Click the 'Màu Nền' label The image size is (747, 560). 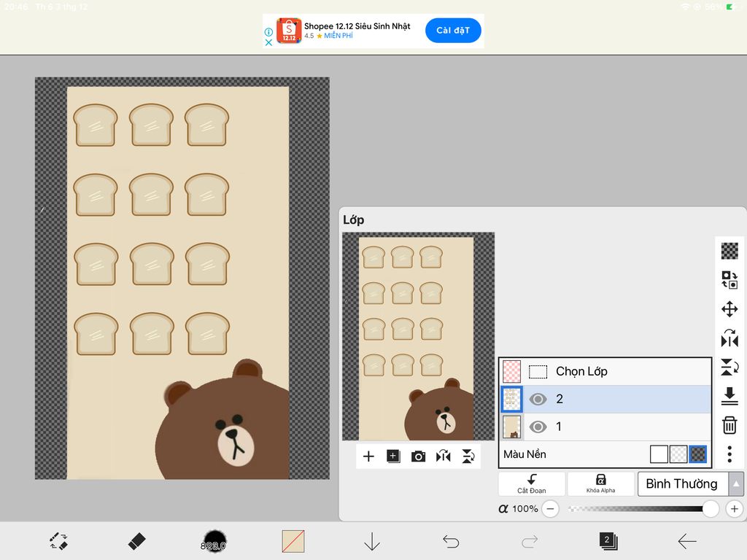[x=525, y=454]
